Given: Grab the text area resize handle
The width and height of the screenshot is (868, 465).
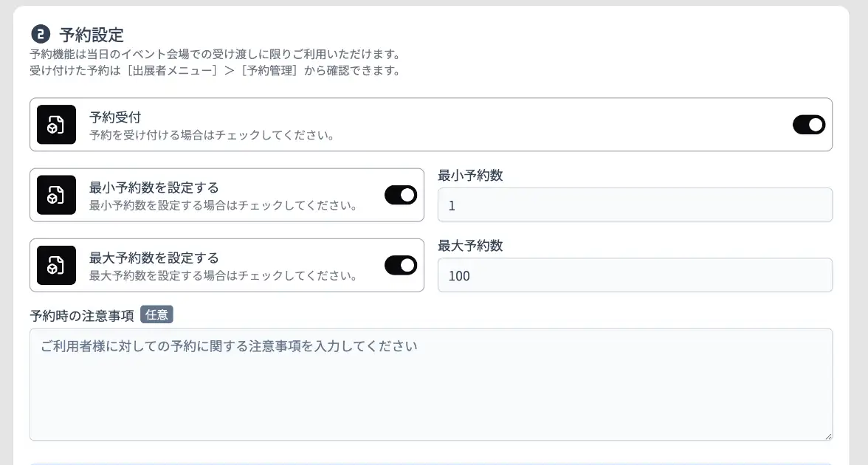Looking at the screenshot, I should (828, 436).
